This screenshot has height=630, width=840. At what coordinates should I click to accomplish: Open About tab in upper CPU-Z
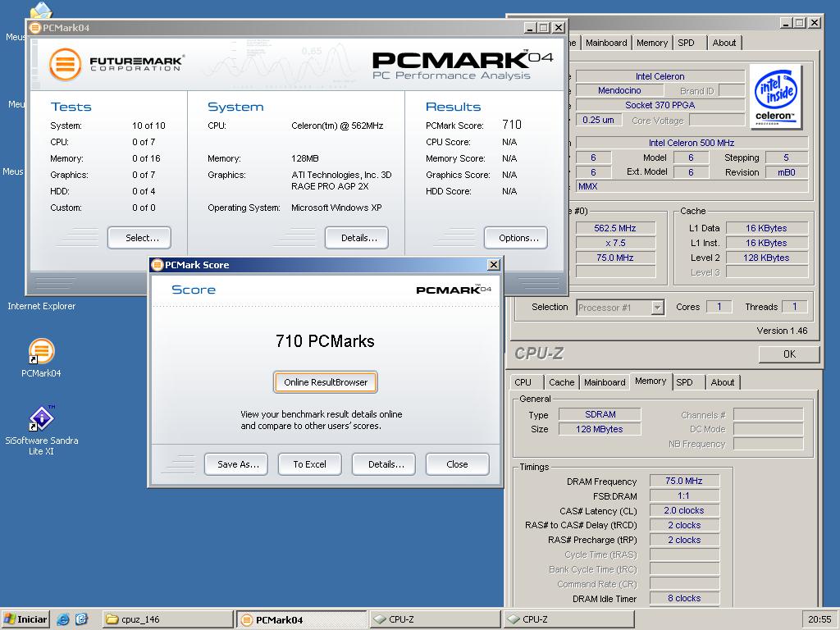tap(724, 43)
